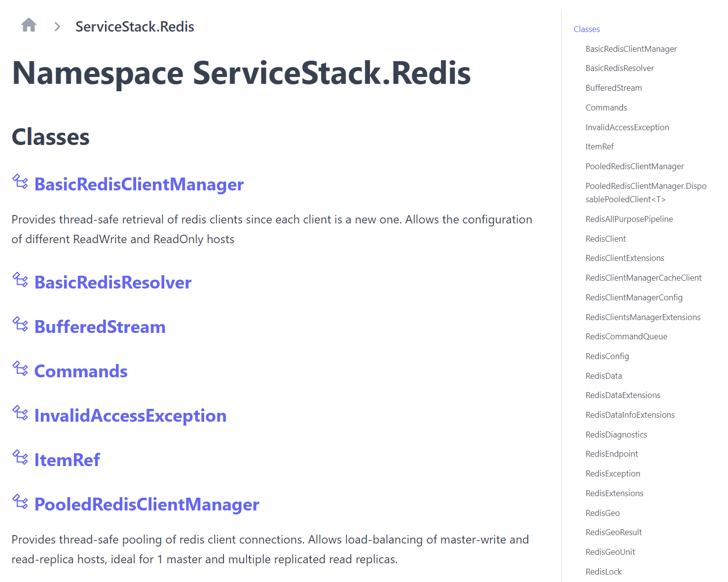Screen dimensions: 728x582
Task: Open BufferedStream class heading link
Action: pos(100,327)
